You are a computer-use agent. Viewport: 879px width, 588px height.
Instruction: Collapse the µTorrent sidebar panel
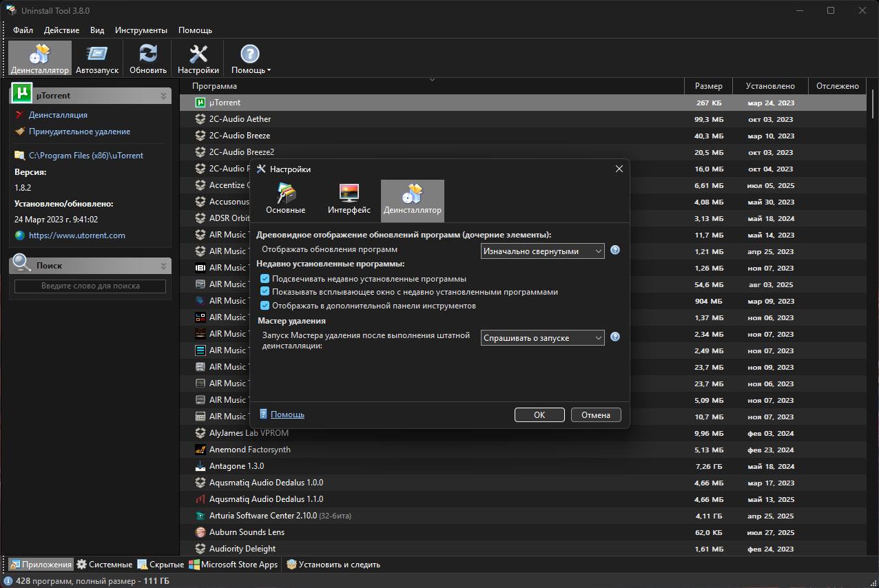point(163,96)
